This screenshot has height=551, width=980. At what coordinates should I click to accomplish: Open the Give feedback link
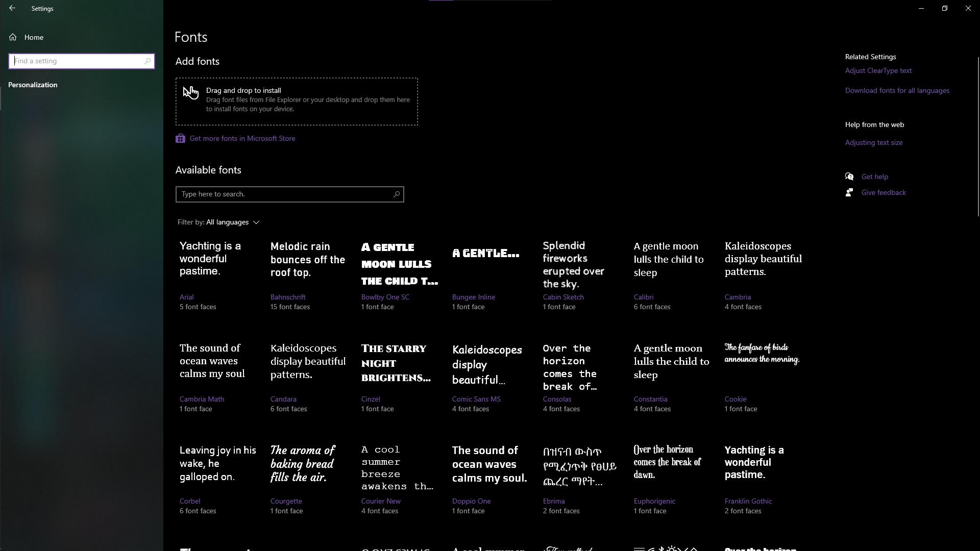[x=884, y=193]
